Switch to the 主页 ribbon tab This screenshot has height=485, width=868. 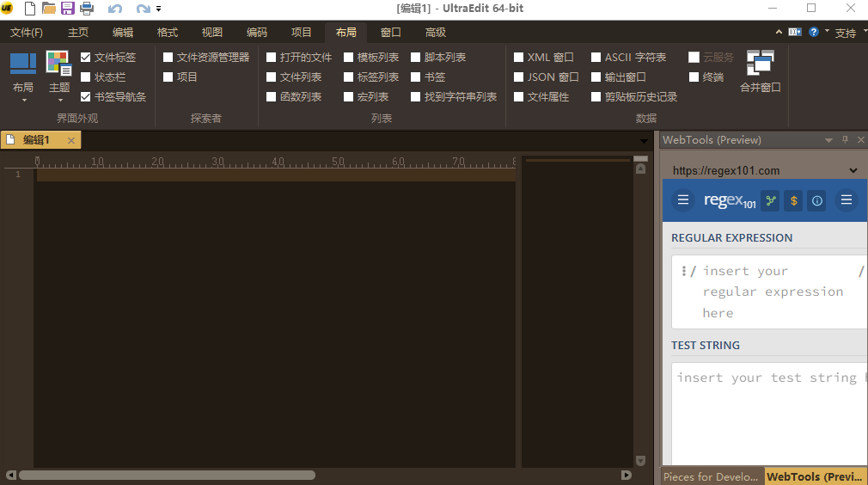(x=78, y=33)
